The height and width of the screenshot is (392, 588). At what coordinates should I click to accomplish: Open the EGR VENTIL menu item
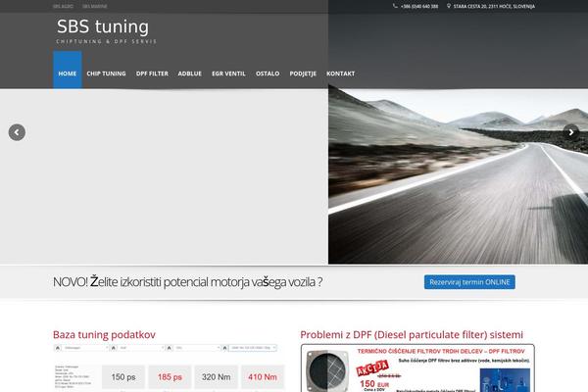(228, 73)
